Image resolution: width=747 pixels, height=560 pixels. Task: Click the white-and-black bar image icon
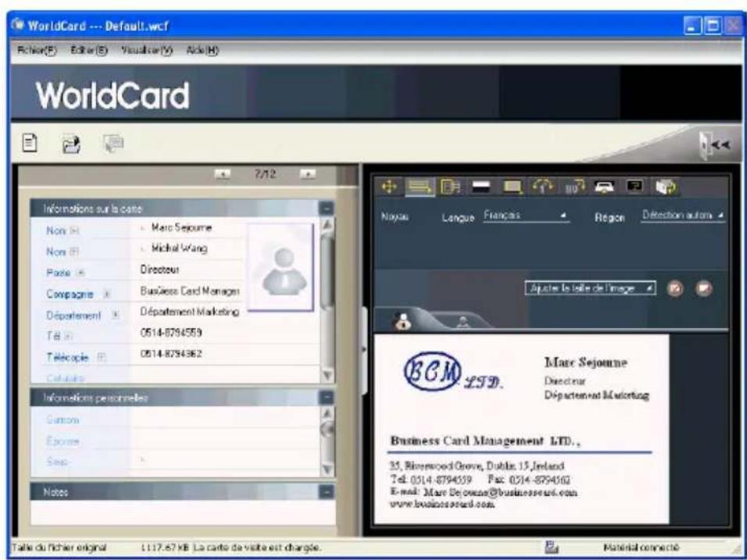point(481,187)
